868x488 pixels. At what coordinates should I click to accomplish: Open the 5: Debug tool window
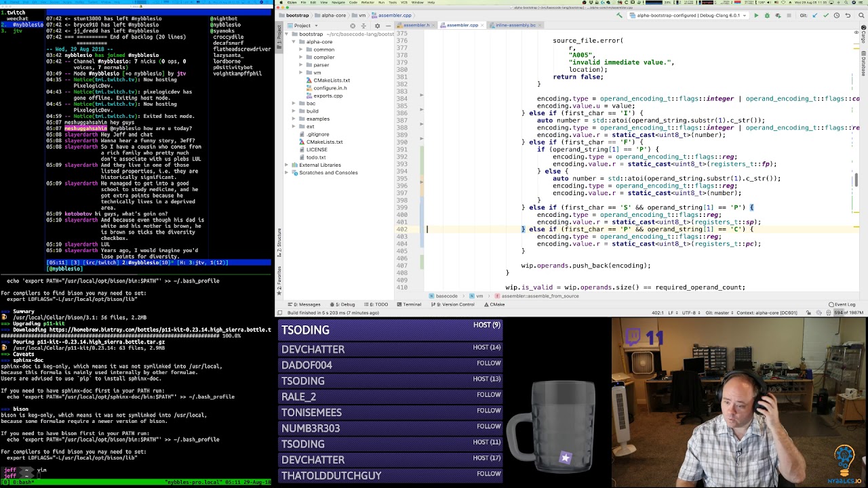[341, 304]
